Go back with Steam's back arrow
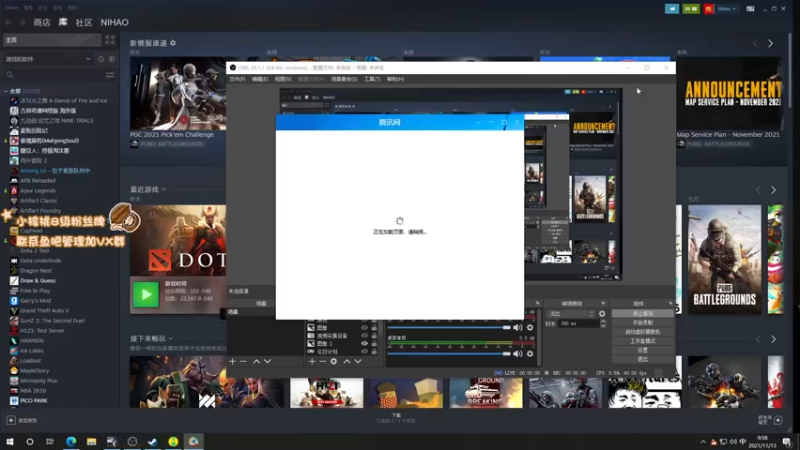The image size is (800, 450). point(9,22)
